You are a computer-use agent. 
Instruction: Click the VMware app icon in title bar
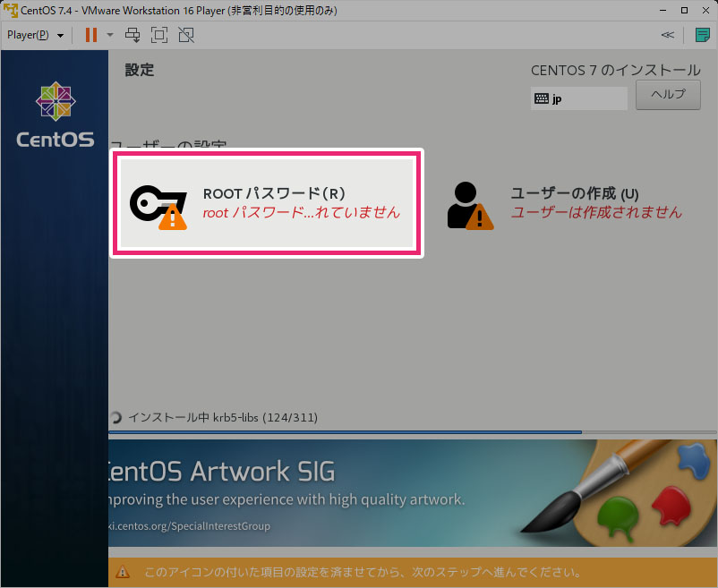tap(10, 10)
